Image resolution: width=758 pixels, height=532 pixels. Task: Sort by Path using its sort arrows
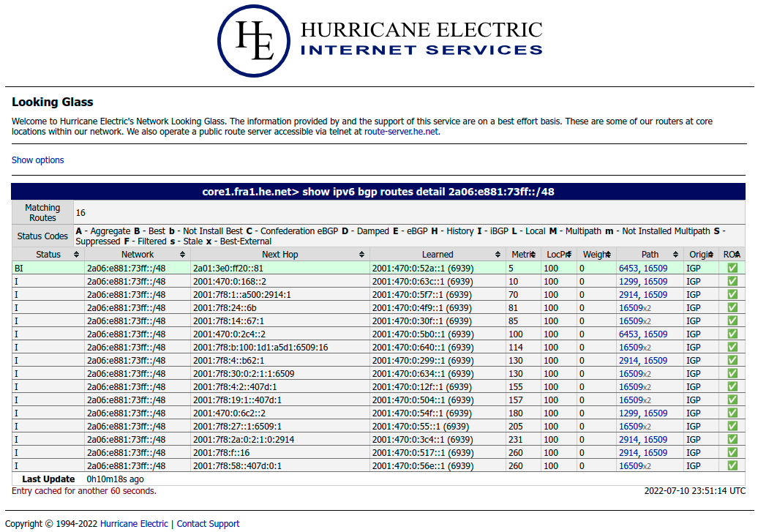click(x=676, y=255)
